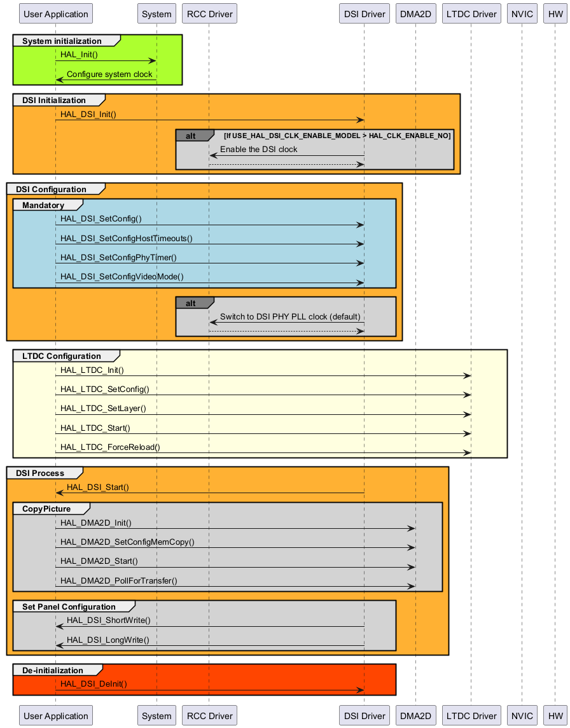570x728 pixels.
Task: Click the Configure system clock message
Action: click(109, 74)
